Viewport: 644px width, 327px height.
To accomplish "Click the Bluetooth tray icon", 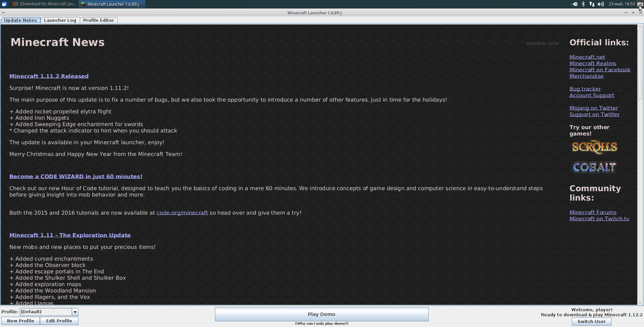I will click(583, 4).
